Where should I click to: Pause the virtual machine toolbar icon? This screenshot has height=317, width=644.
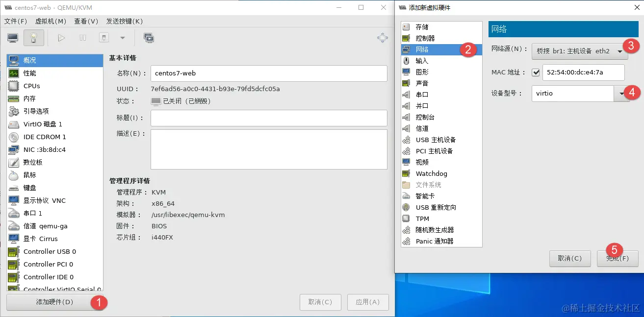pos(83,38)
